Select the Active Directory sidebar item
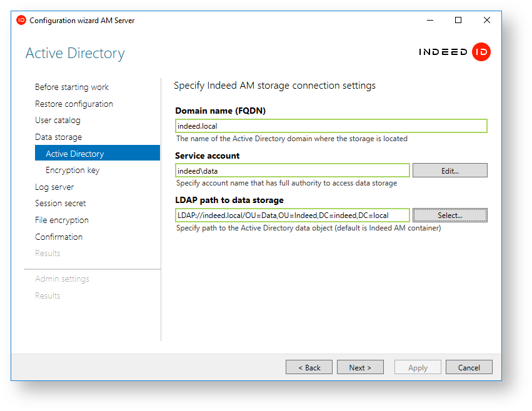This screenshot has width=532, height=411. (75, 154)
